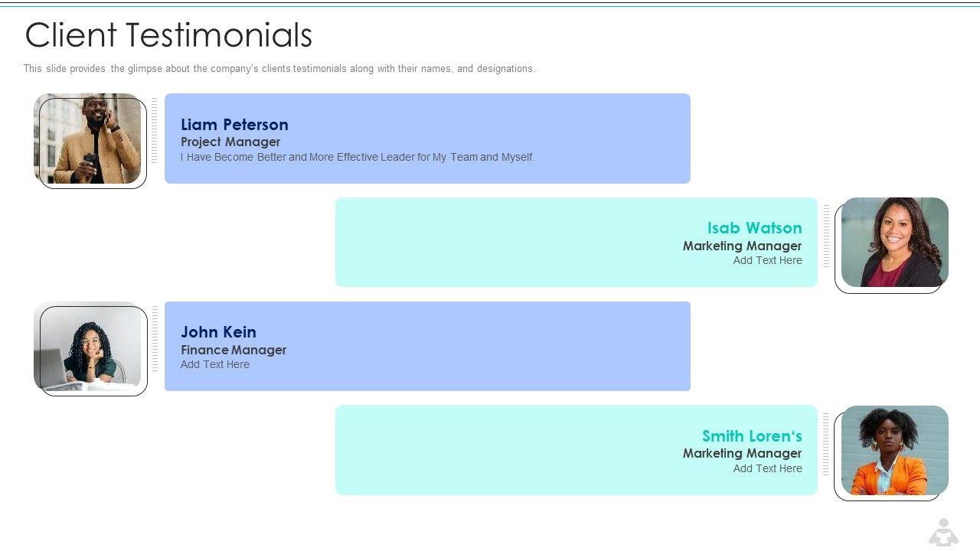Click Smith Loren's Marketing Manager designation
The height and width of the screenshot is (551, 980).
(742, 453)
